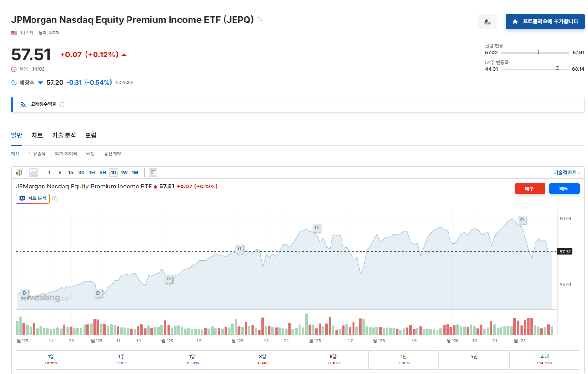This screenshot has width=588, height=374.
Task: Select the 배당 sub-tab
Action: 91,154
